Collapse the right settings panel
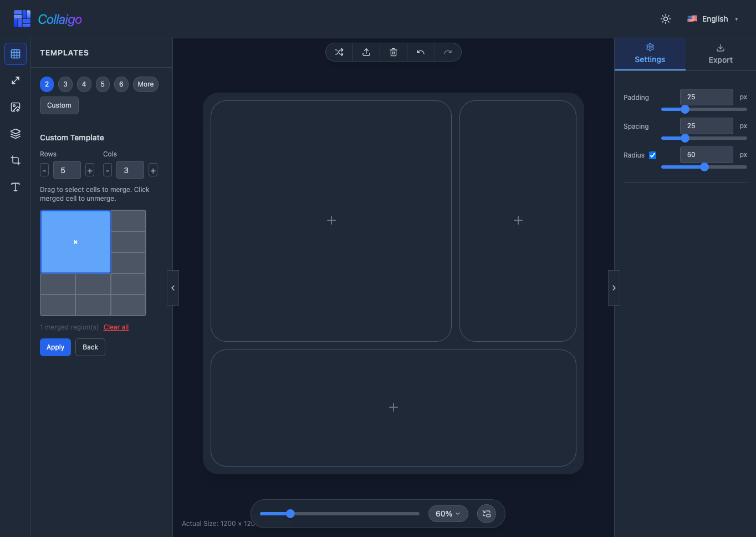756x537 pixels. pyautogui.click(x=614, y=288)
